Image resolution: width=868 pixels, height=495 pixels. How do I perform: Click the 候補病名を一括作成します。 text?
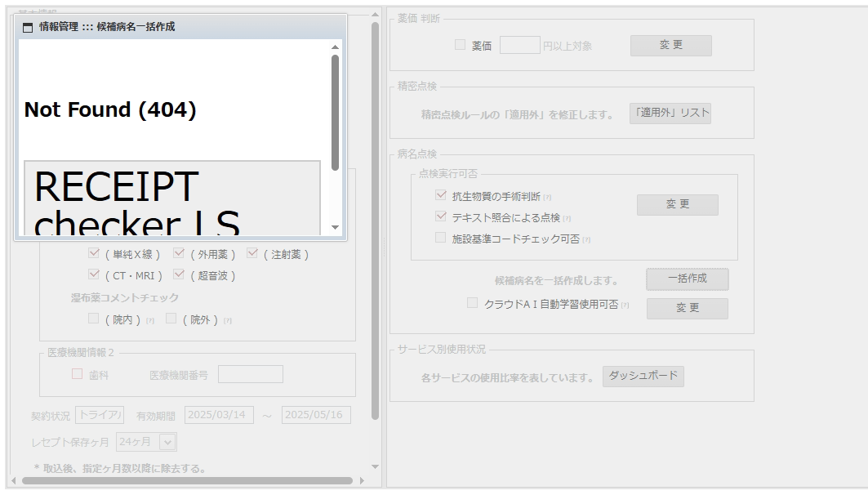557,281
